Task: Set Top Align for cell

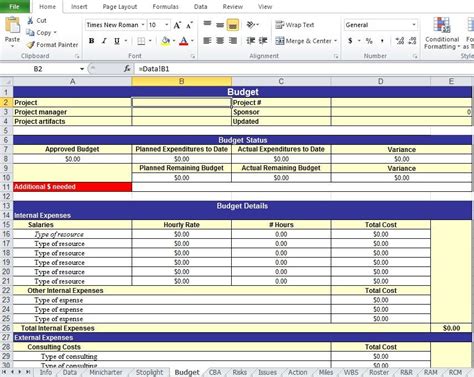Action: pyautogui.click(x=207, y=24)
